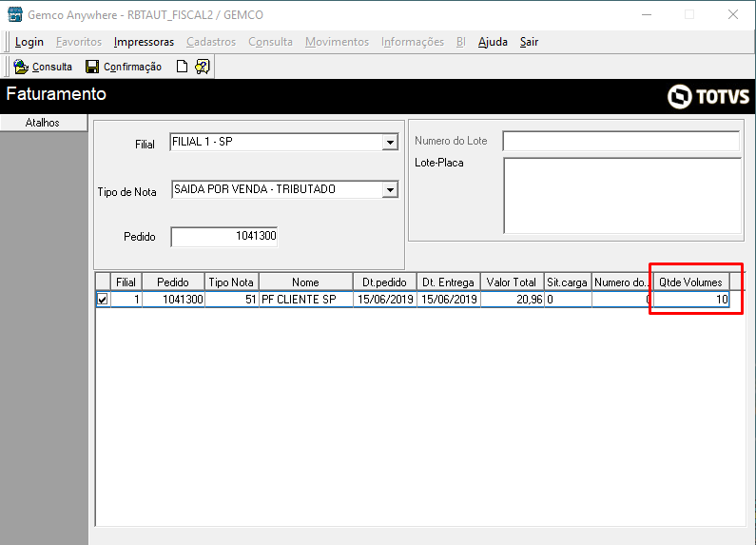Open the Informações menu
Image resolution: width=756 pixels, height=545 pixels.
(413, 42)
